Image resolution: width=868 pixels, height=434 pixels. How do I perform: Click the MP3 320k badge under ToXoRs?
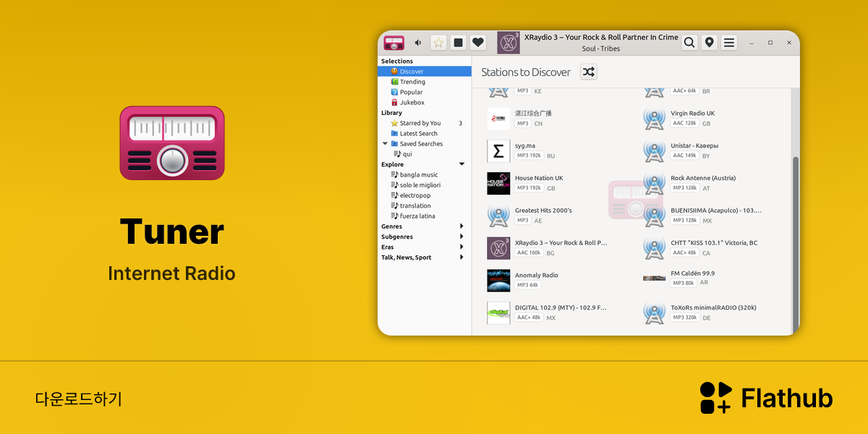[x=684, y=318]
